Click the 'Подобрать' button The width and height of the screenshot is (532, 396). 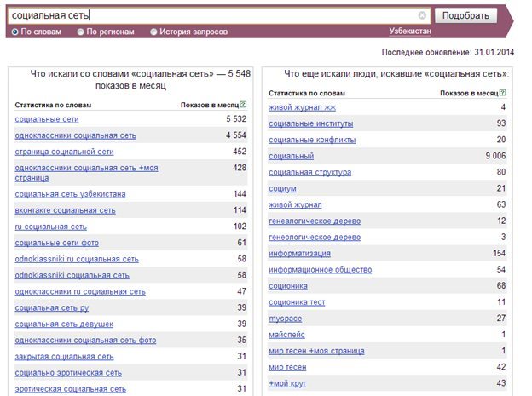[x=465, y=15]
